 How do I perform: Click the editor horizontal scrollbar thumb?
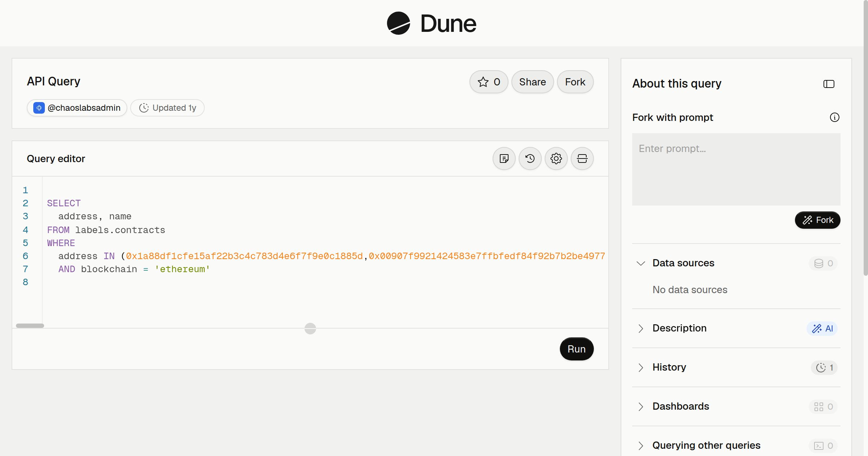(x=30, y=326)
